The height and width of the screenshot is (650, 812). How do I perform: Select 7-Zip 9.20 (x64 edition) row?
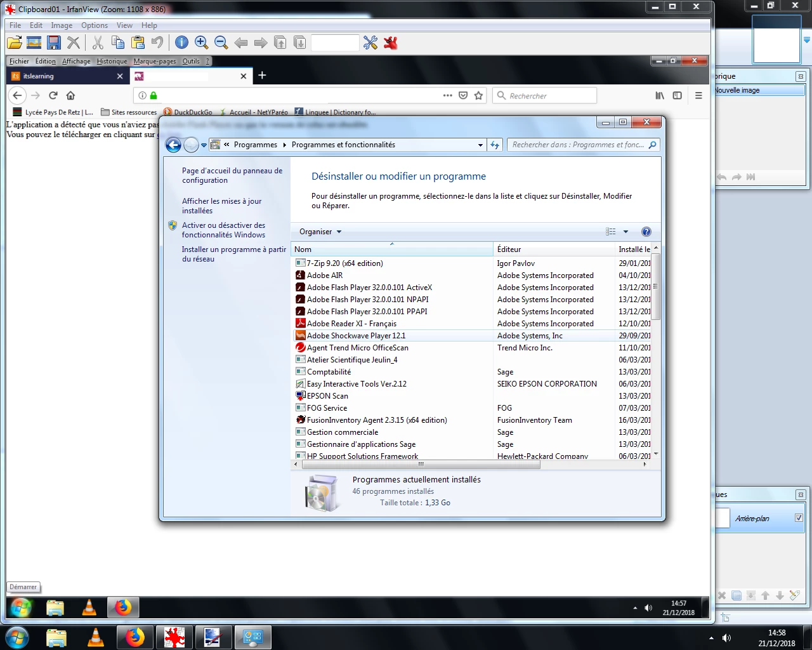[473, 263]
